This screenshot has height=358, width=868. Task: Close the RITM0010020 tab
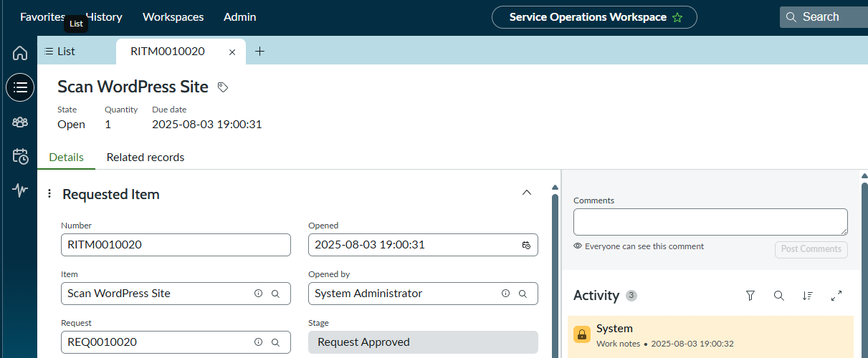232,52
